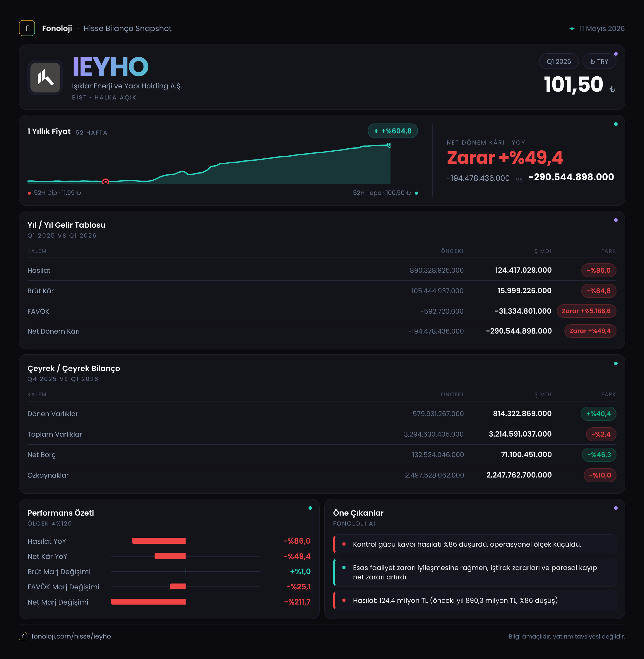Select the TRY currency pill
The height and width of the screenshot is (659, 644).
click(599, 61)
